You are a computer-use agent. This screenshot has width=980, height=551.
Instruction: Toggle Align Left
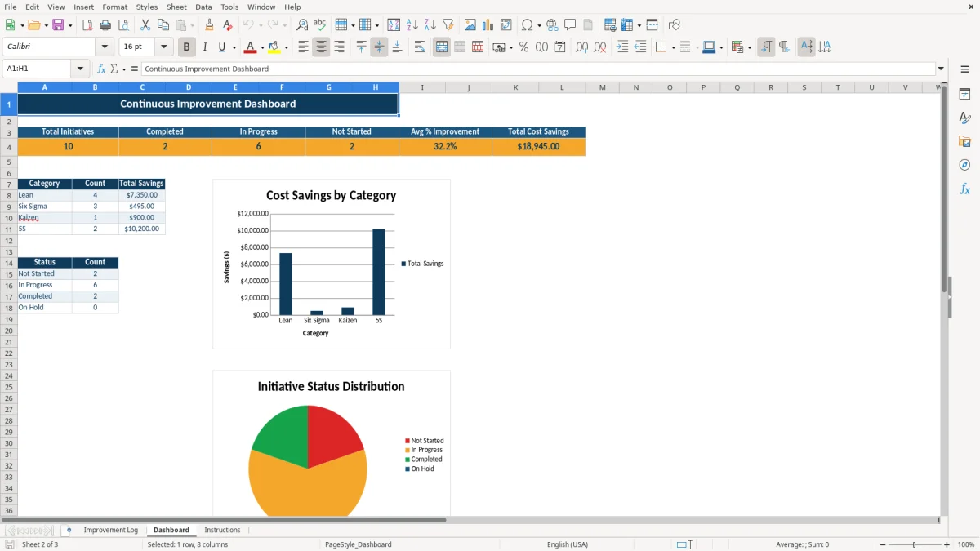303,47
